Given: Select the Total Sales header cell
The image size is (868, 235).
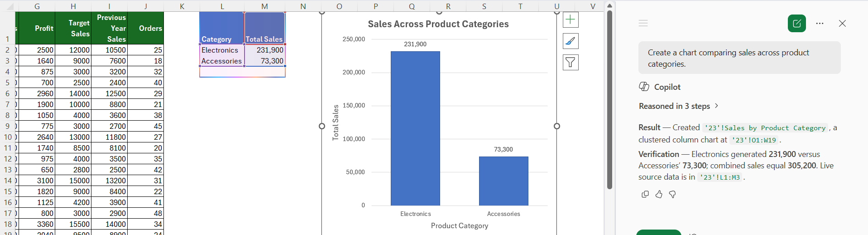Looking at the screenshot, I should click(265, 28).
